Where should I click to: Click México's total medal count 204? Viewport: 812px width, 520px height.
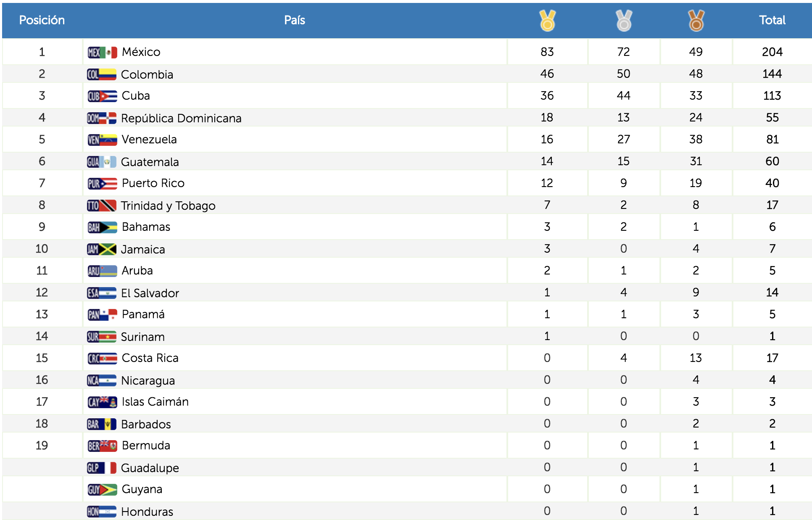coord(772,52)
